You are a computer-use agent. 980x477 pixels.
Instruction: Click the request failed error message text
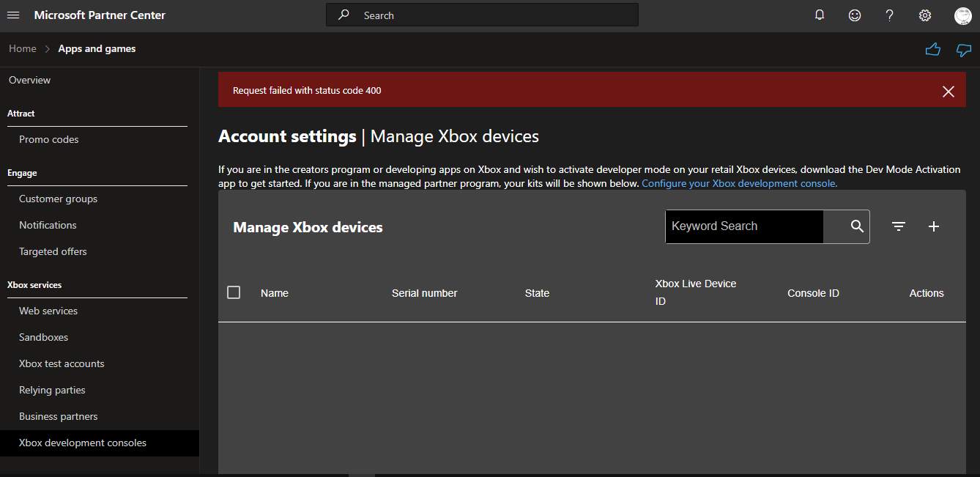point(307,91)
